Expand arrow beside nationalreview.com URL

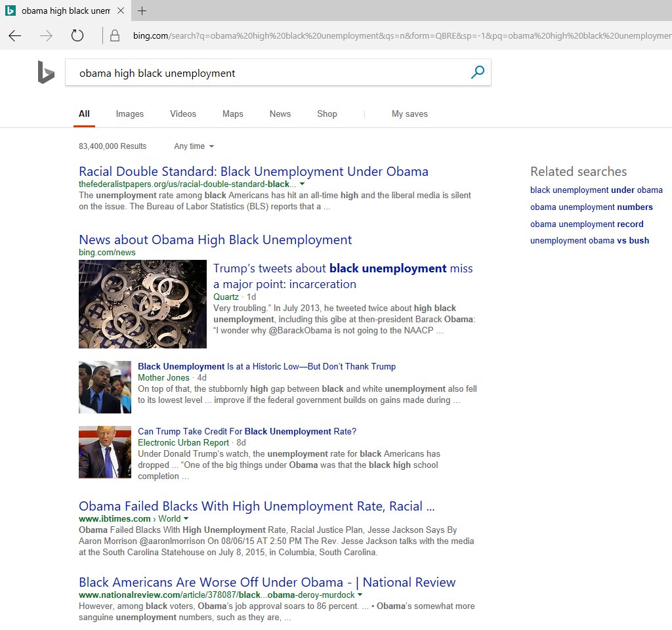tap(360, 595)
